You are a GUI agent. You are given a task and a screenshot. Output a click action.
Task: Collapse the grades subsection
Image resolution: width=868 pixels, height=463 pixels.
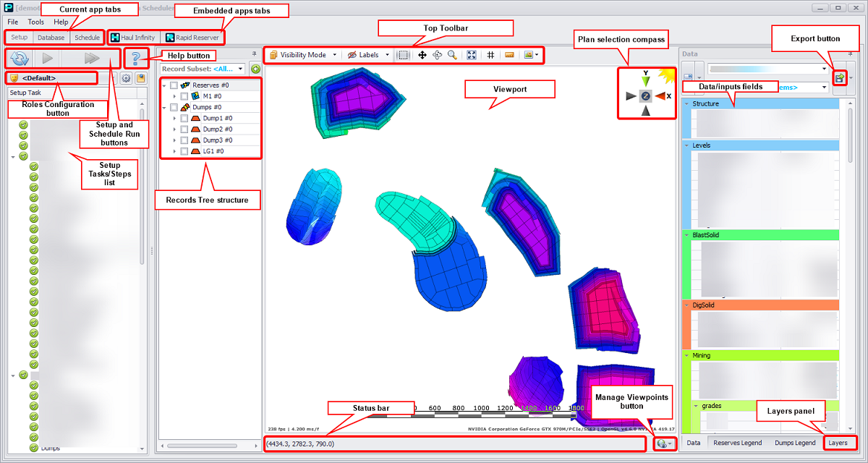(x=696, y=406)
